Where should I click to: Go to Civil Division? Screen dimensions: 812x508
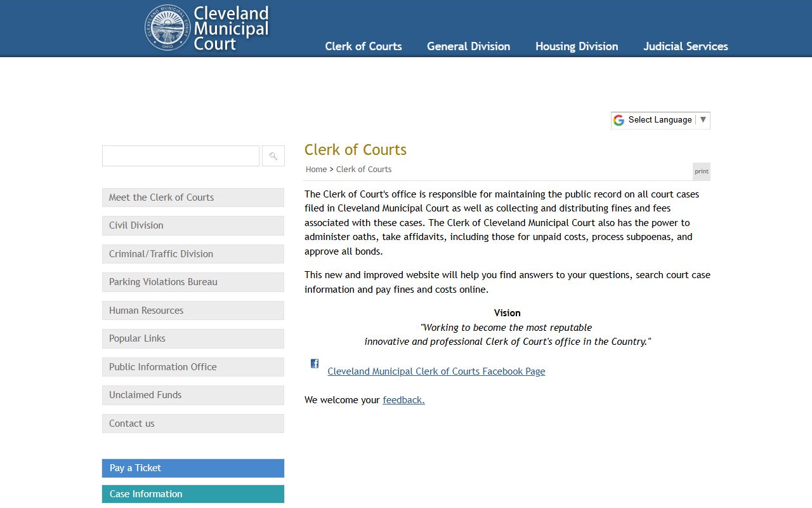(193, 225)
